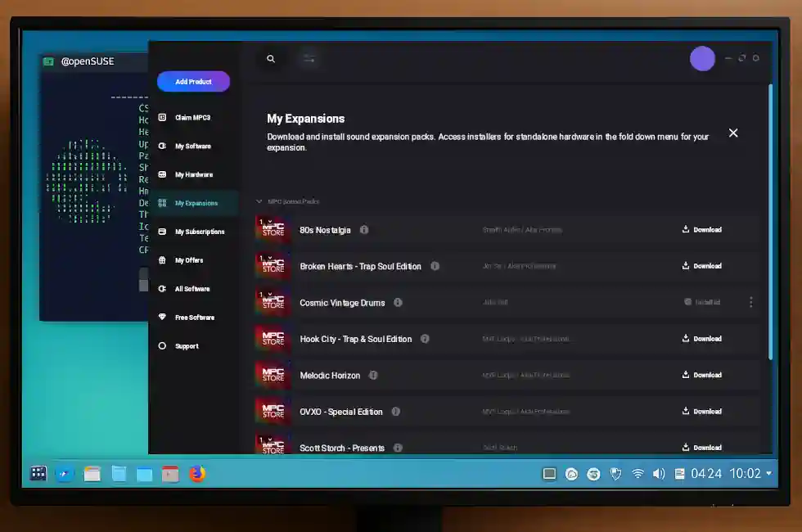
Task: Dismiss the My Expansions description banner
Action: 733,133
